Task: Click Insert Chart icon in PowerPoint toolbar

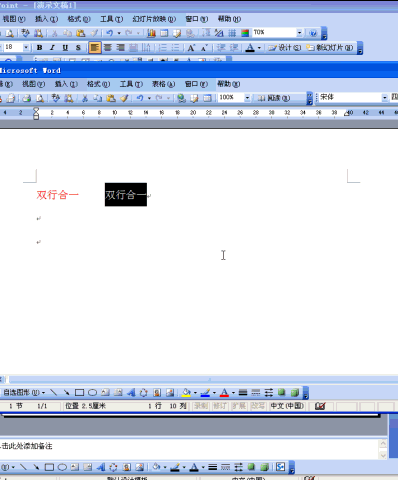Action: pos(151,33)
